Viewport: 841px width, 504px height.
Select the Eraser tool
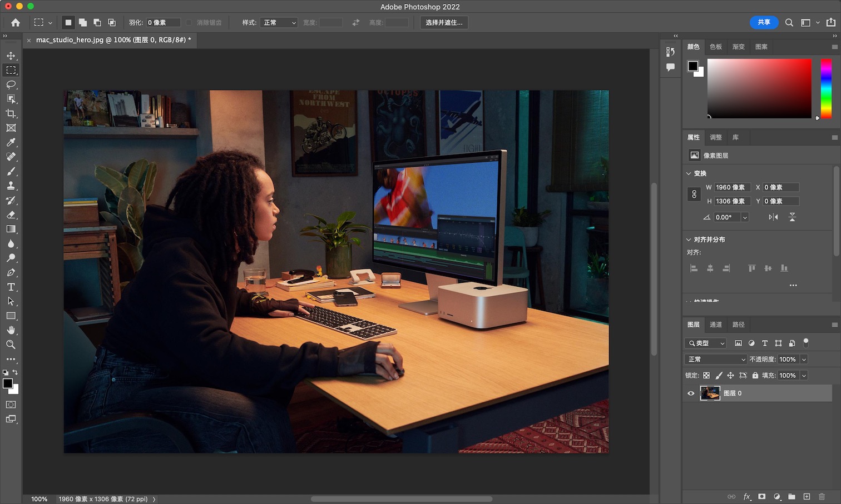click(11, 214)
